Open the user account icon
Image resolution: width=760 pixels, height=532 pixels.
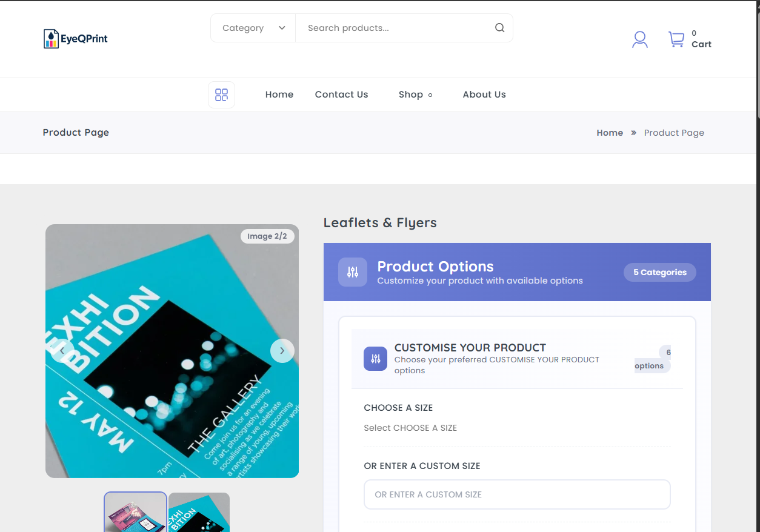tap(639, 40)
